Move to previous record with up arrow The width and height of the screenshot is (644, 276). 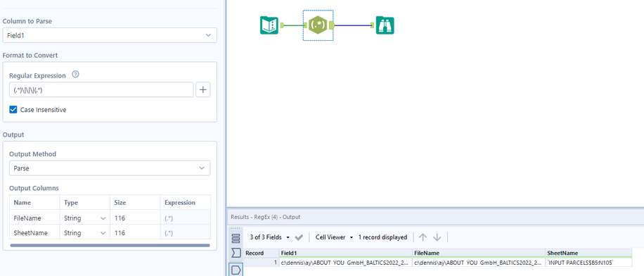(423, 237)
